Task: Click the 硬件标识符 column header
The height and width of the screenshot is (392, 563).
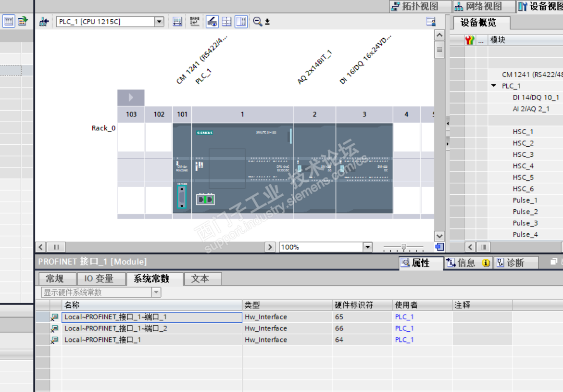Action: (x=362, y=305)
